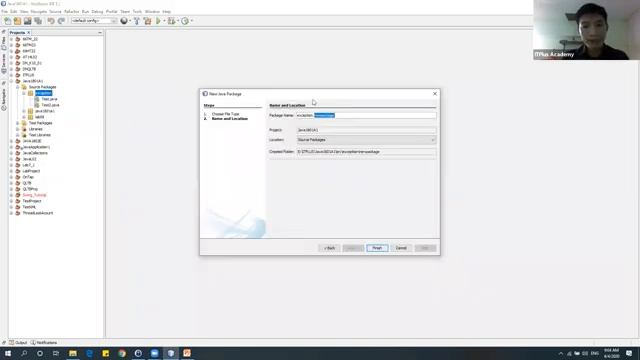
Task: Click the Cancel button
Action: click(401, 248)
